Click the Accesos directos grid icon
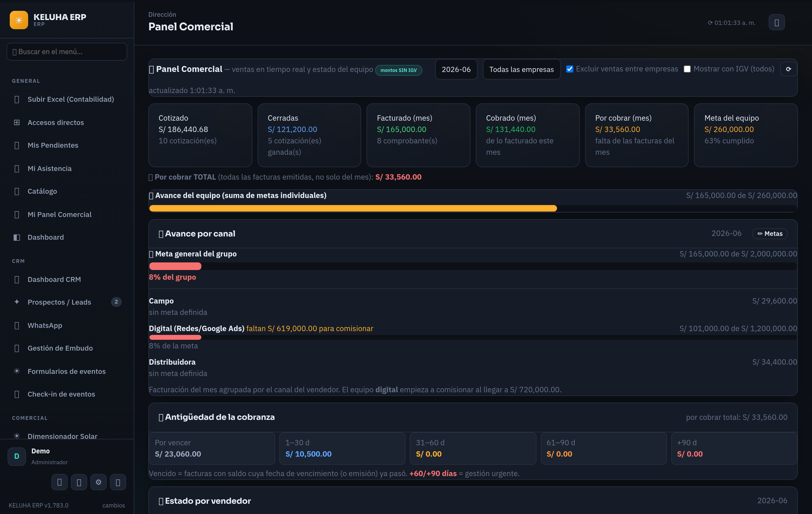 (17, 122)
